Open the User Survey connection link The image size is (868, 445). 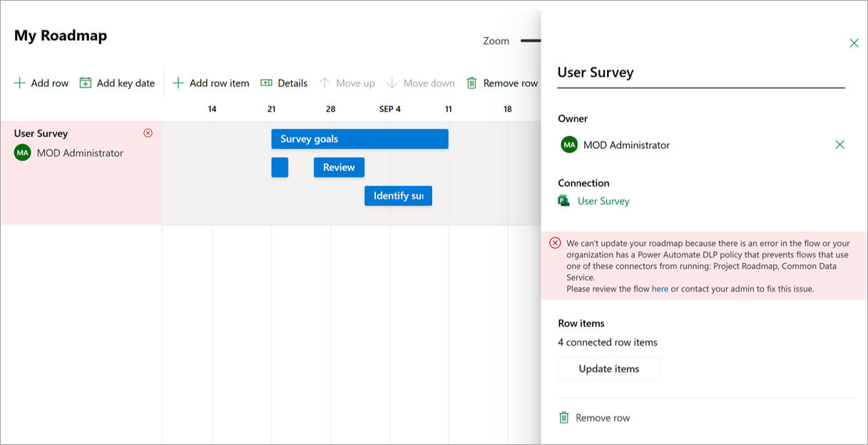click(x=603, y=201)
